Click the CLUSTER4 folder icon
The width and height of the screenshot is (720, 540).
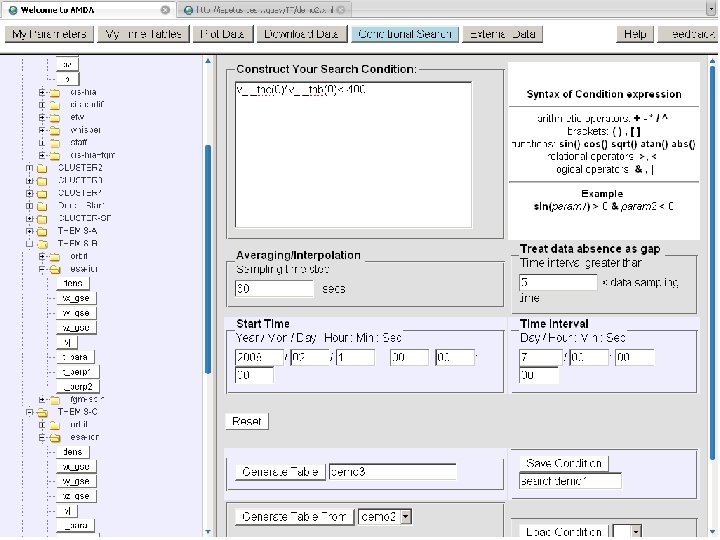pyautogui.click(x=42, y=194)
